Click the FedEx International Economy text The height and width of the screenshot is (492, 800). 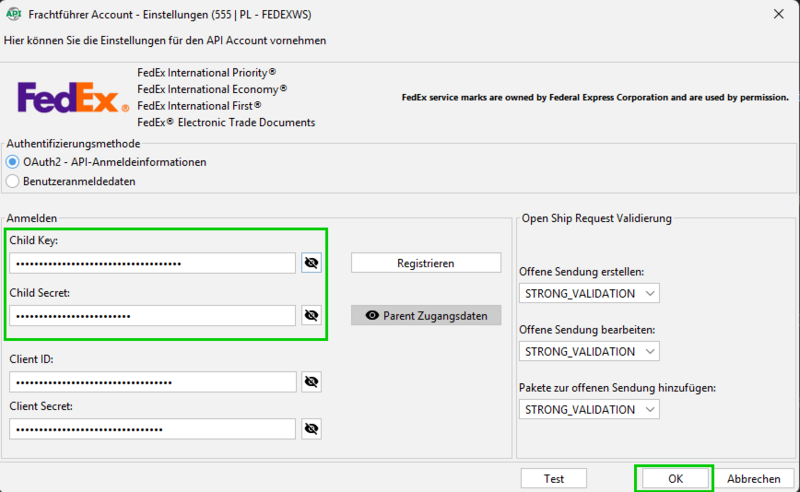[x=212, y=89]
